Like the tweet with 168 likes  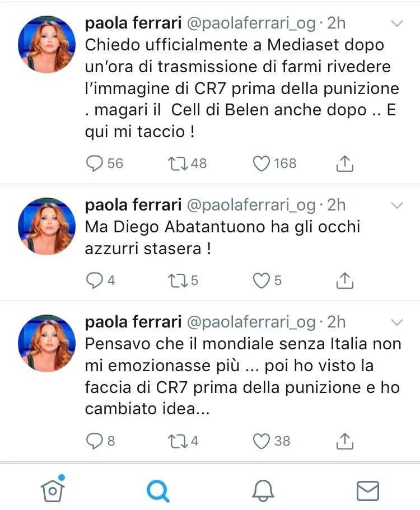[262, 163]
